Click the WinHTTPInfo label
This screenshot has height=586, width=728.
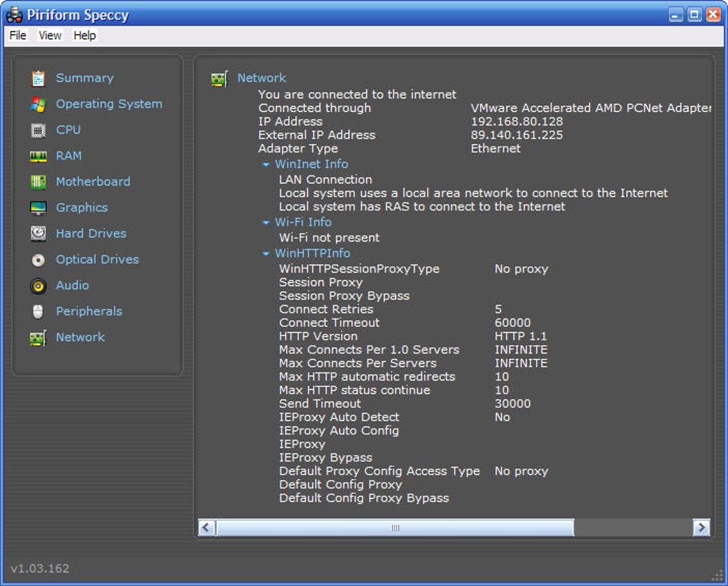point(313,253)
